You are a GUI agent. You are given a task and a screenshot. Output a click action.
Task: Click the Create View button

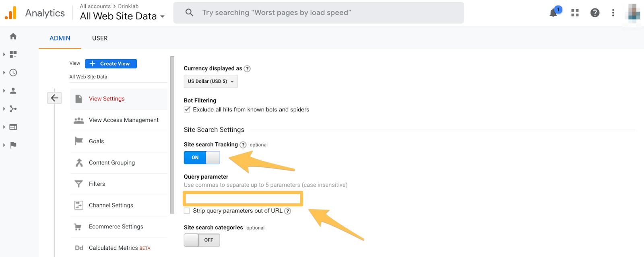tap(111, 64)
